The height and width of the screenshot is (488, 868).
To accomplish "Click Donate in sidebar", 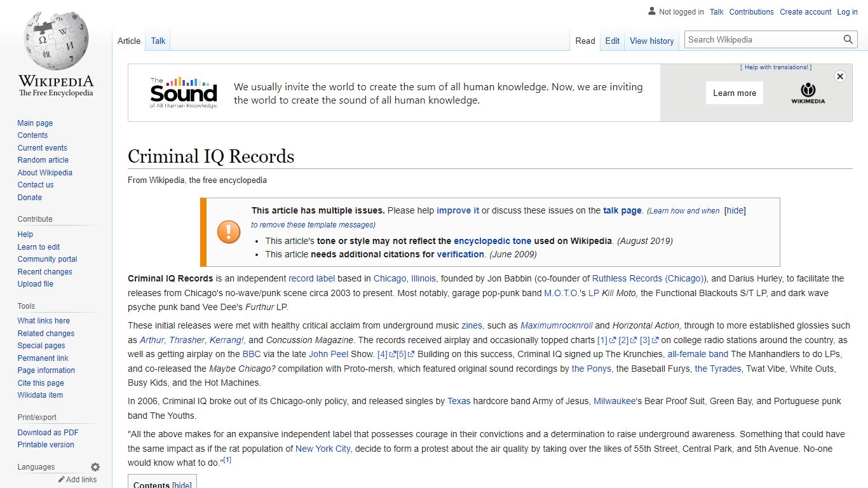I will [x=29, y=198].
